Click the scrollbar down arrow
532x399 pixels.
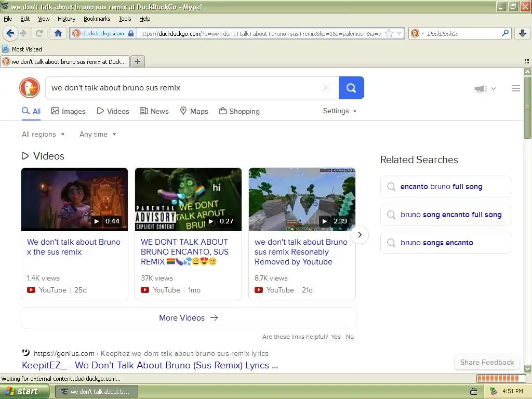pos(527,368)
